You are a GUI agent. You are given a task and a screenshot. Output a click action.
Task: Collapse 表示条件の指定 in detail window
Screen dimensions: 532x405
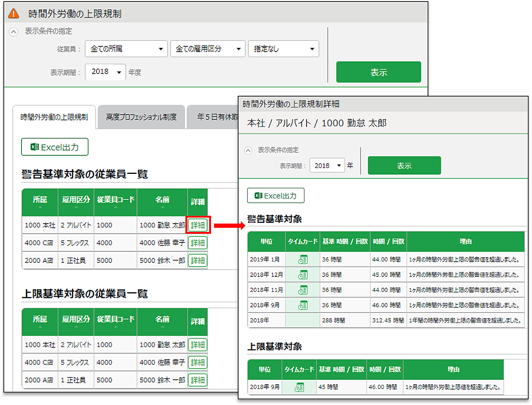[248, 150]
